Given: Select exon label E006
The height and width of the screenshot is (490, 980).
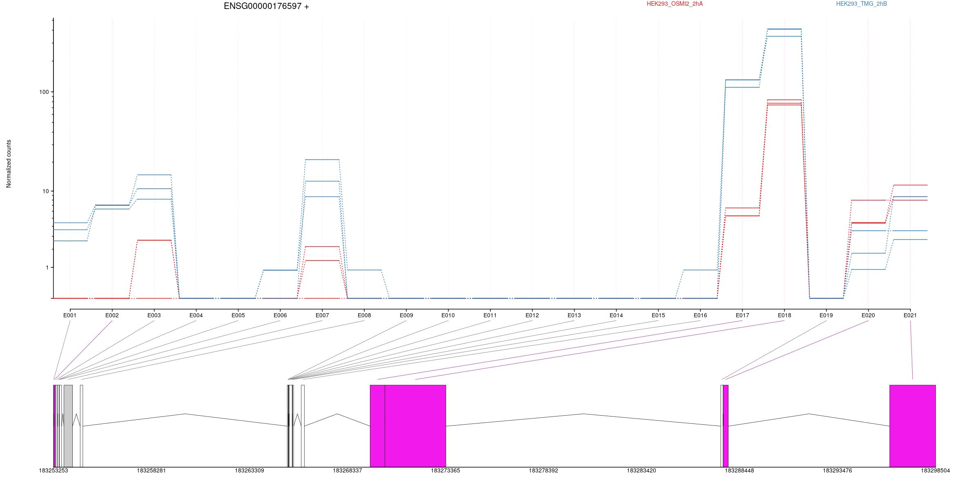Looking at the screenshot, I should [280, 315].
